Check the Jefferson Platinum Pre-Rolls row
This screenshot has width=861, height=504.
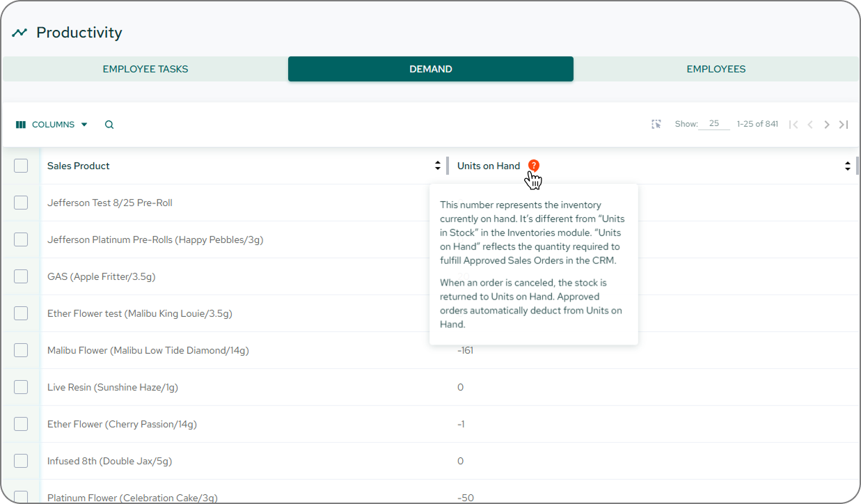pos(21,239)
